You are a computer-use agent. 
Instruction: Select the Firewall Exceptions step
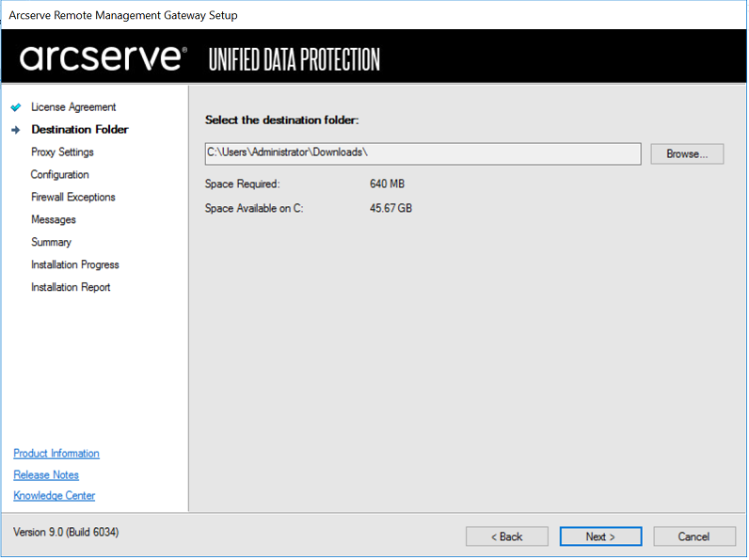coord(73,197)
